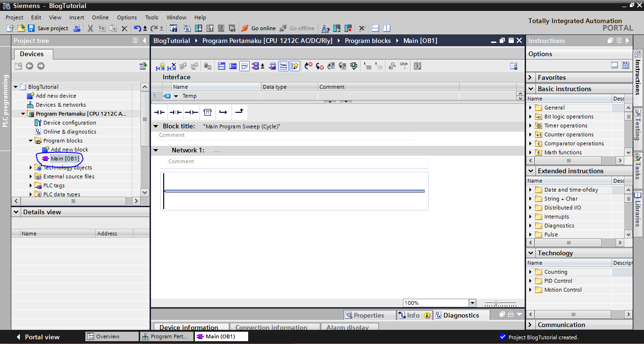Image resolution: width=644 pixels, height=344 pixels.
Task: Open the Overview taskbar button
Action: click(x=112, y=336)
